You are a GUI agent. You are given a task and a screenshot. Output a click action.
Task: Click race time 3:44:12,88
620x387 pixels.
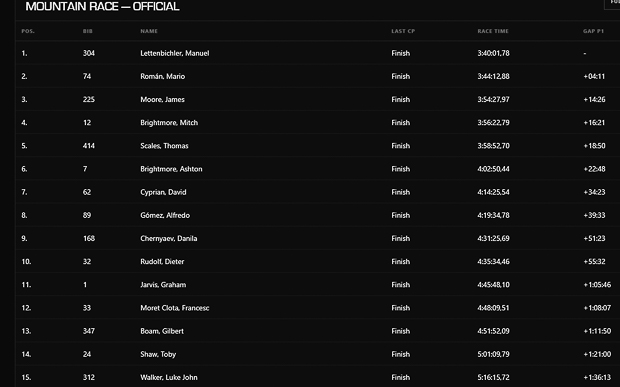(493, 76)
